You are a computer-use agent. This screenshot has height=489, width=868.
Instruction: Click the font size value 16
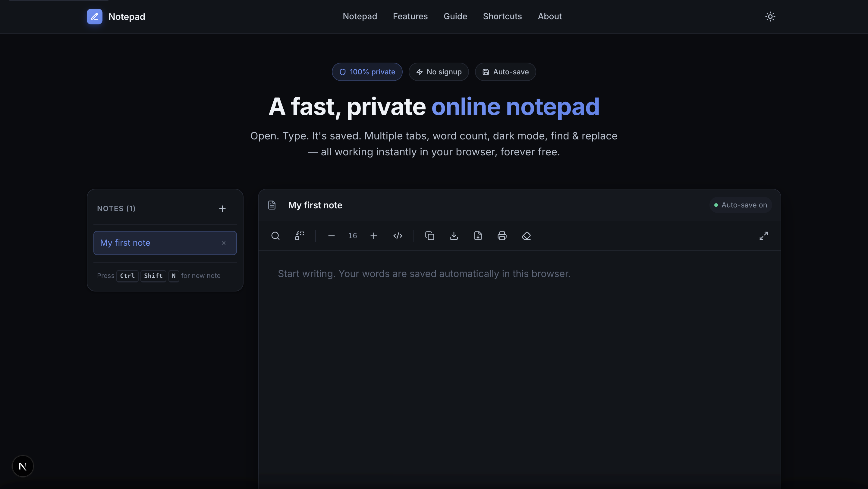(x=352, y=235)
